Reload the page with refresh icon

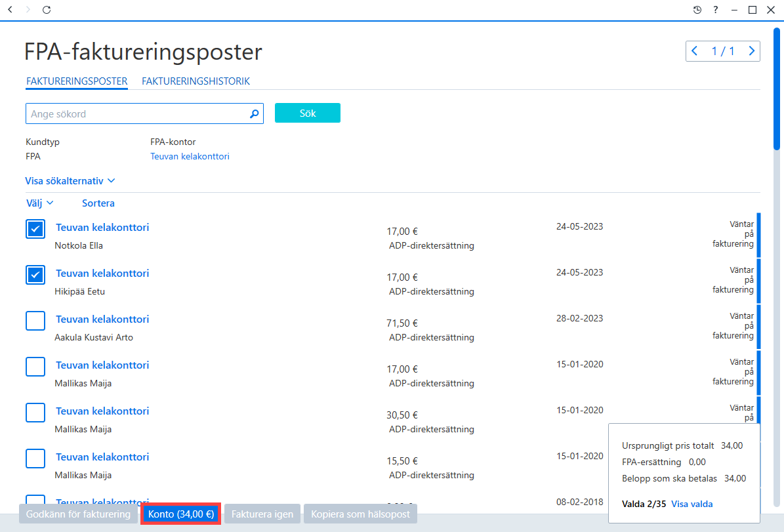tap(47, 9)
